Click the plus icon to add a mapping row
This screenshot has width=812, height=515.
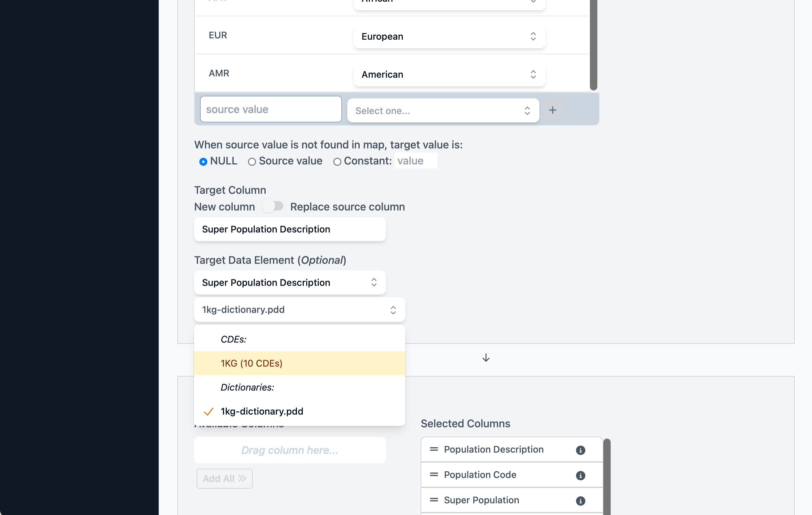(x=553, y=110)
